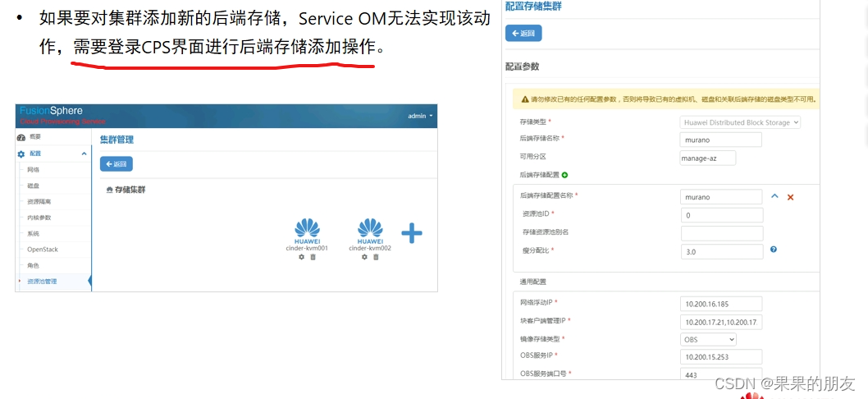
Task: Click the cinder-kvm002 cluster name
Action: click(x=370, y=248)
